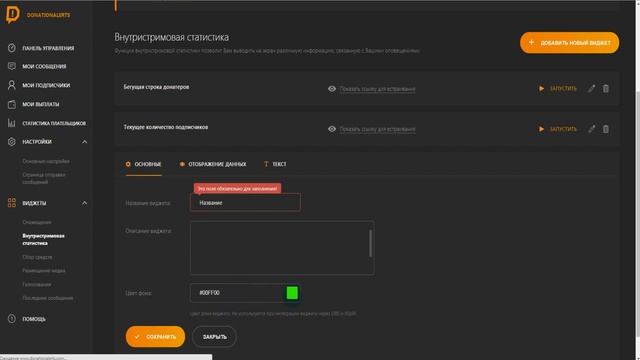Click the Бегущая строка донатеров widget name

156,87
